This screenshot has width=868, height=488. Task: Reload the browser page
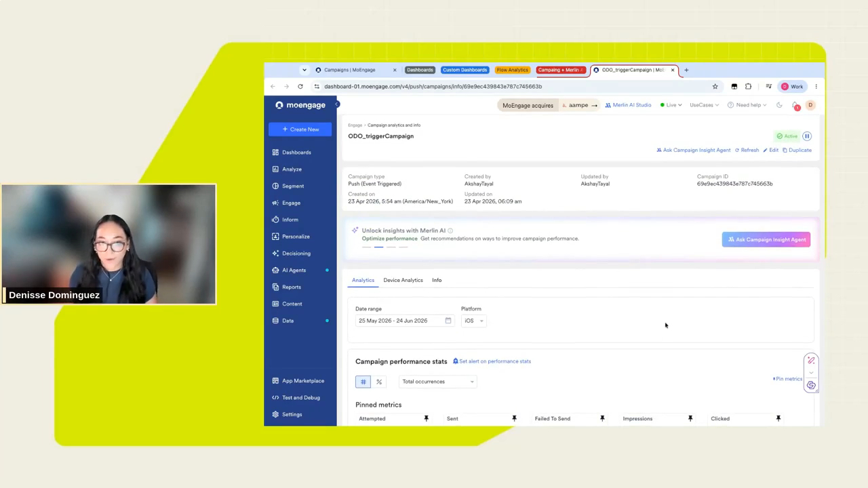pos(300,87)
